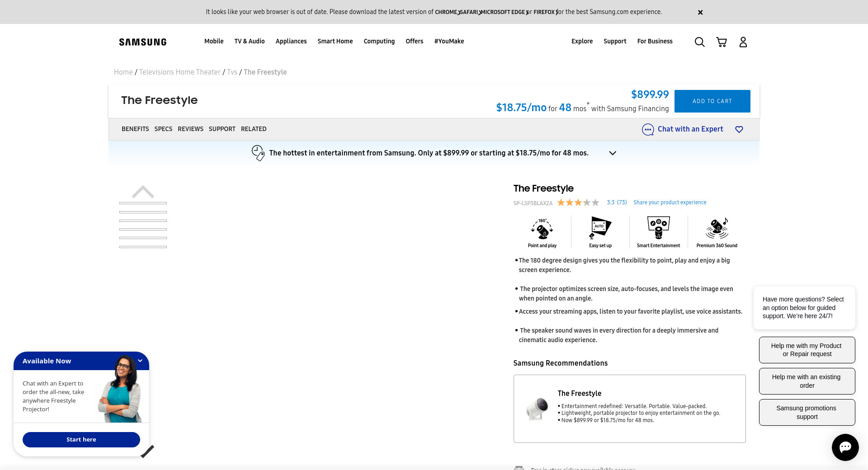868x470 pixels.
Task: Click the star rating display
Action: point(578,202)
